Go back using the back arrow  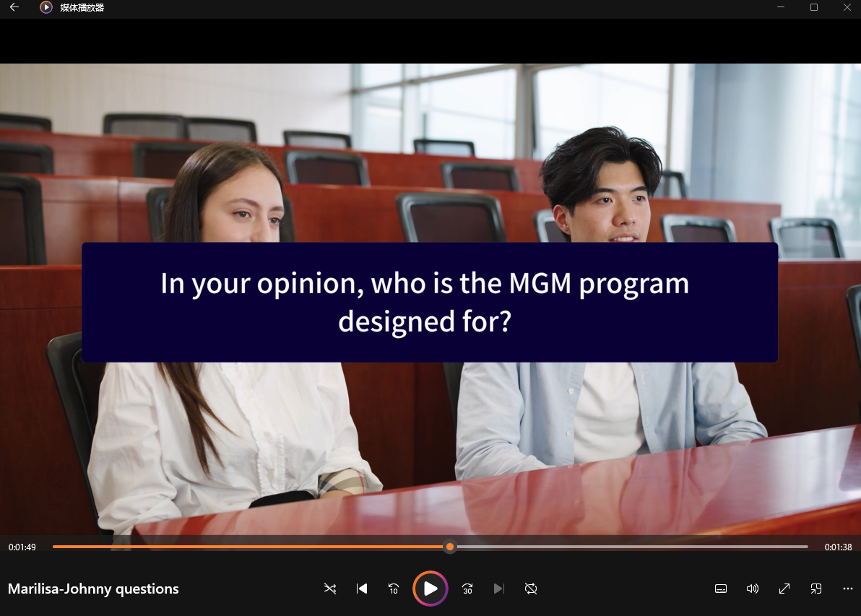tap(14, 7)
